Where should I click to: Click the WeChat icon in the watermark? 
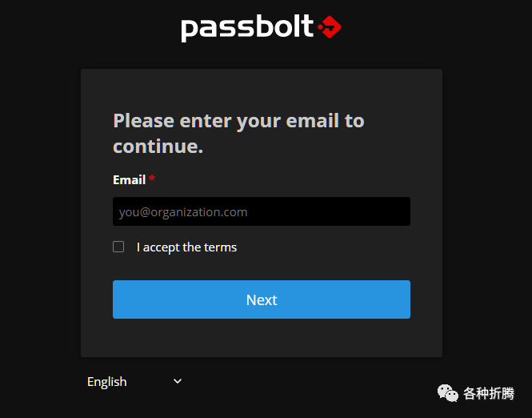click(x=447, y=392)
